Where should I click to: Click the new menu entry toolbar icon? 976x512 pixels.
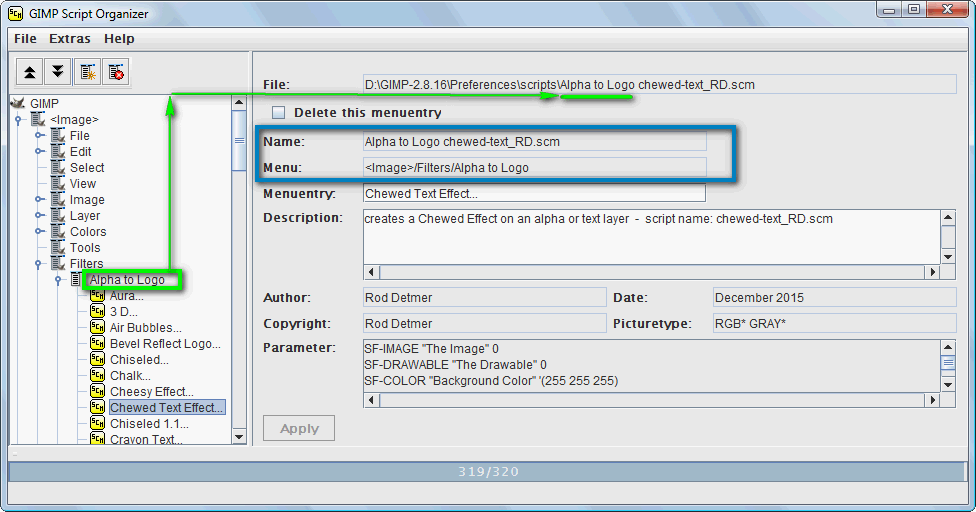(88, 72)
